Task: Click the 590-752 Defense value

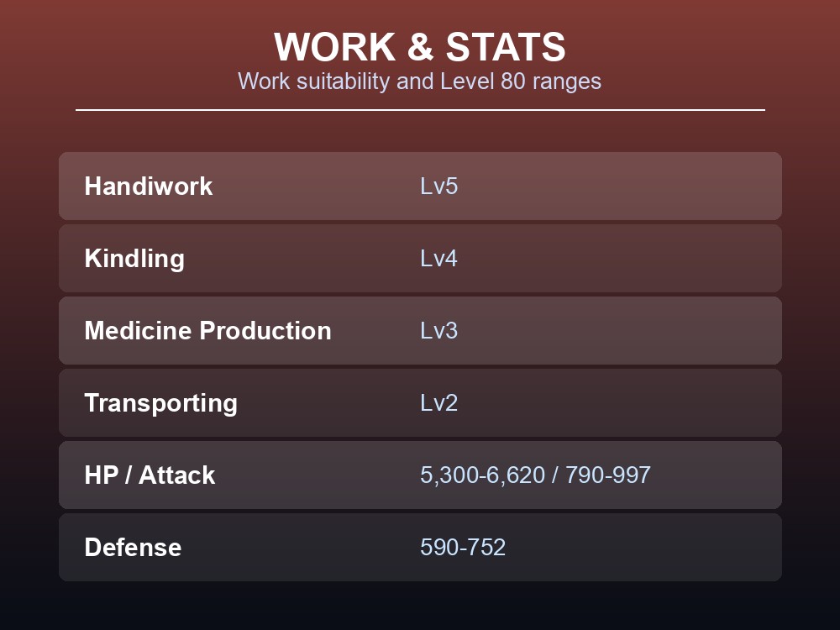Action: (x=463, y=548)
